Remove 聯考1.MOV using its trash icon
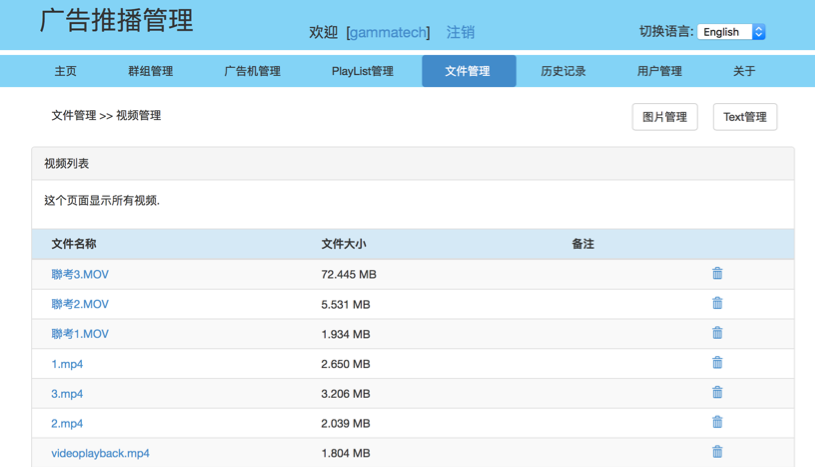The image size is (815, 467). point(717,333)
